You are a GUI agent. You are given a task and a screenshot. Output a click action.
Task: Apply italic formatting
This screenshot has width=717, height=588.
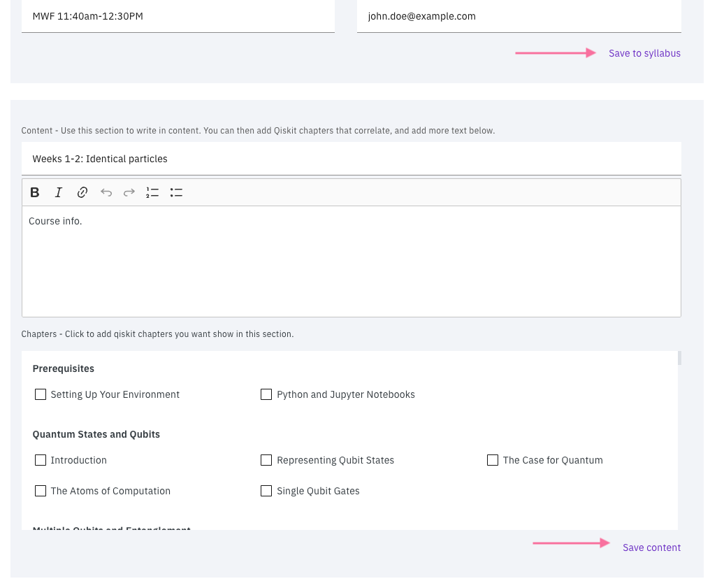pyautogui.click(x=58, y=192)
